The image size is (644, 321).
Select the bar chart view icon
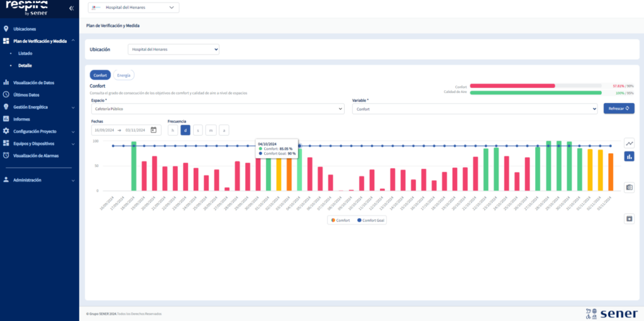point(629,156)
